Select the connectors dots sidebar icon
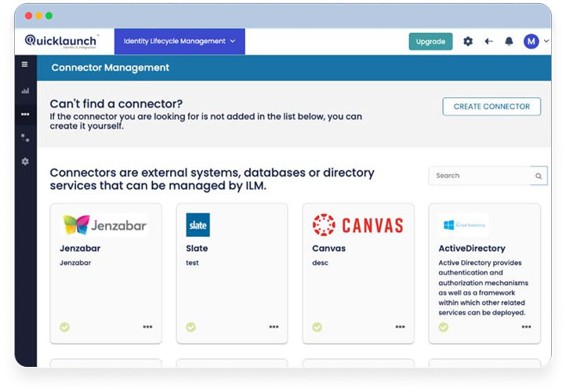566x392 pixels. point(25,114)
